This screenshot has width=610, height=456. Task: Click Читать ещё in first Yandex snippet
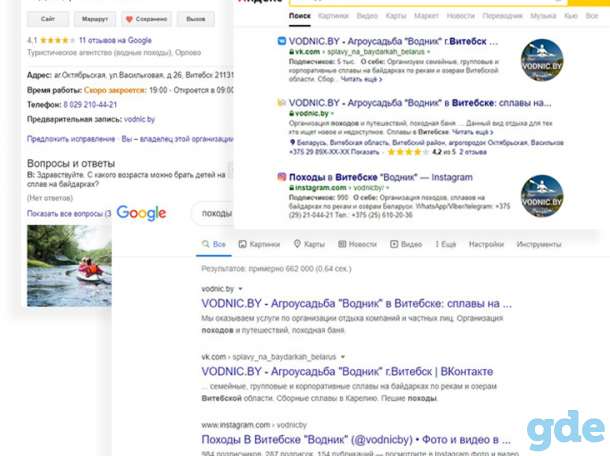[361, 79]
